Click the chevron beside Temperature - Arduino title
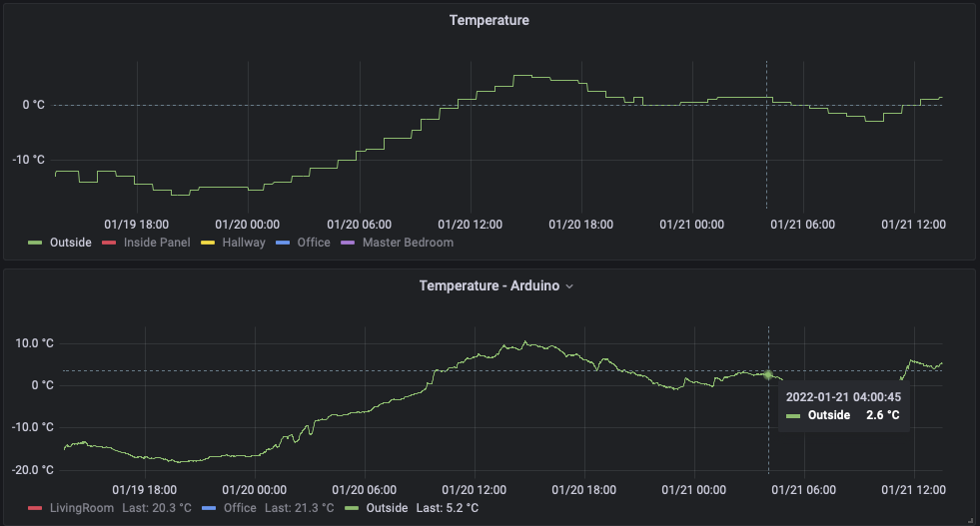980x526 pixels. pos(569,286)
